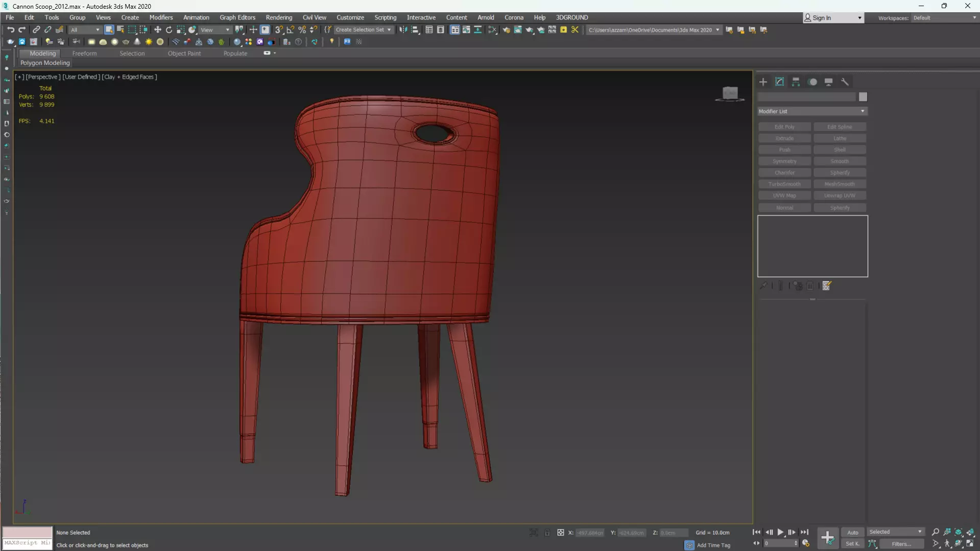Open the Create command panel tab
980x551 pixels.
tap(763, 82)
